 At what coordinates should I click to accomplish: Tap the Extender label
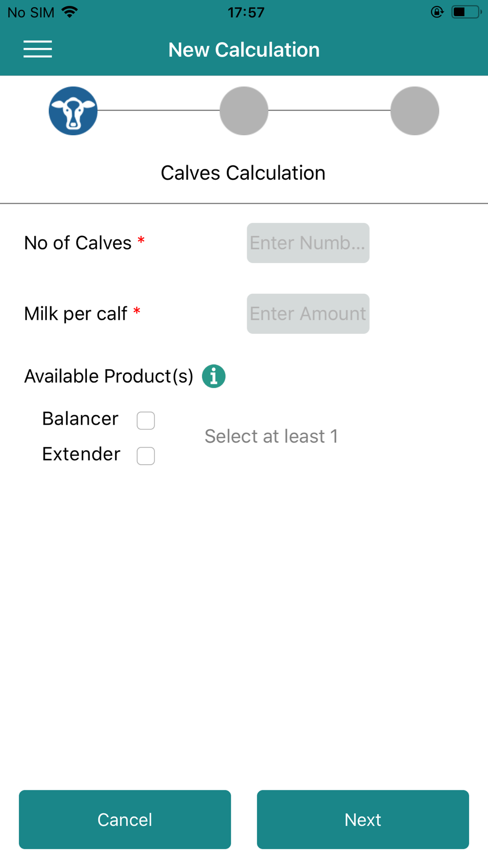(81, 455)
